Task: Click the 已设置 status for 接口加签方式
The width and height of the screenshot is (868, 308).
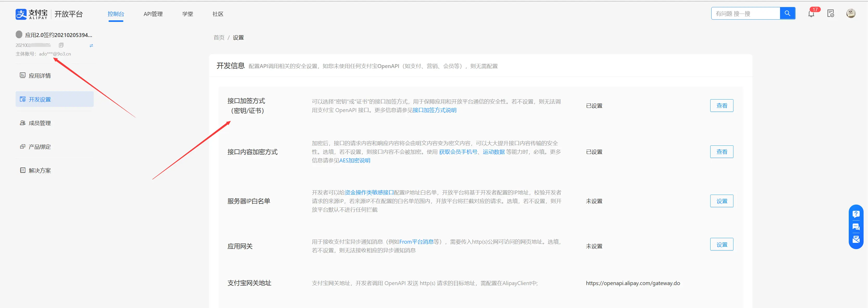Action: (x=594, y=106)
